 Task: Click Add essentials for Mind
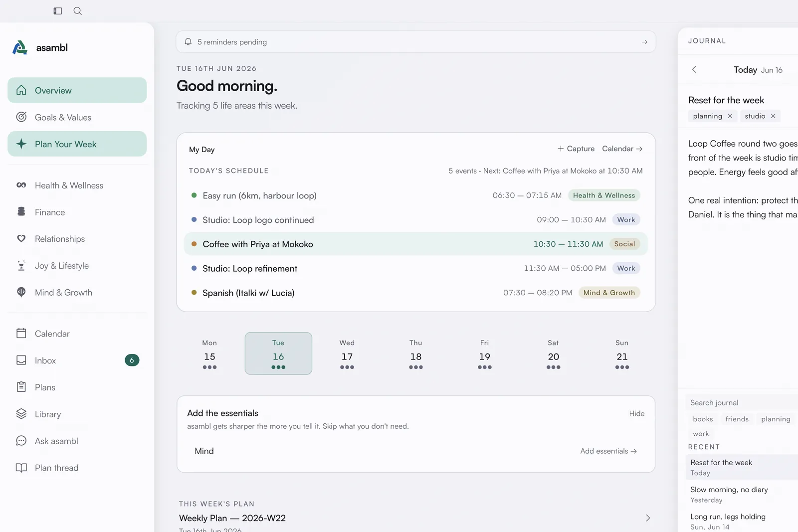608,451
